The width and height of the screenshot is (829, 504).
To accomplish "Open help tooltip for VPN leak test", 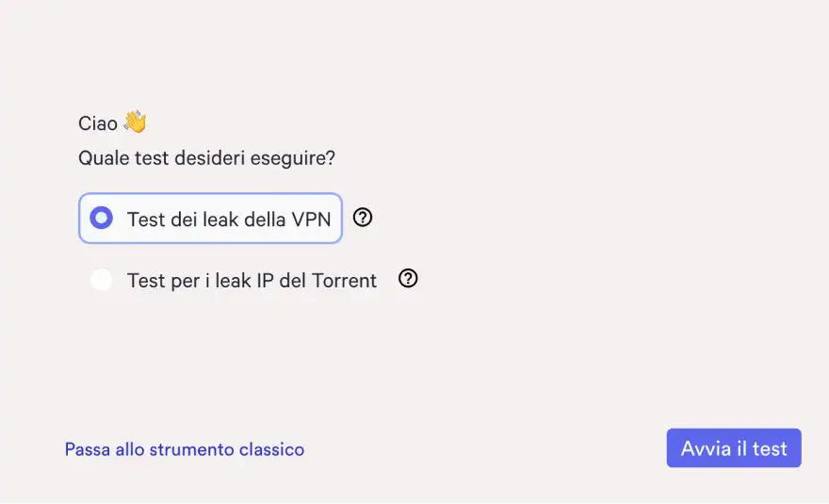I will 363,218.
